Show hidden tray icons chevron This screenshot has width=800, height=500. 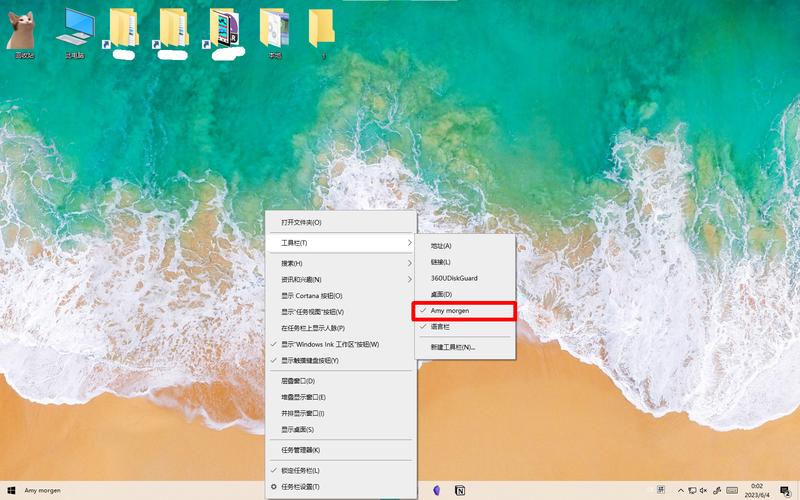(x=681, y=490)
